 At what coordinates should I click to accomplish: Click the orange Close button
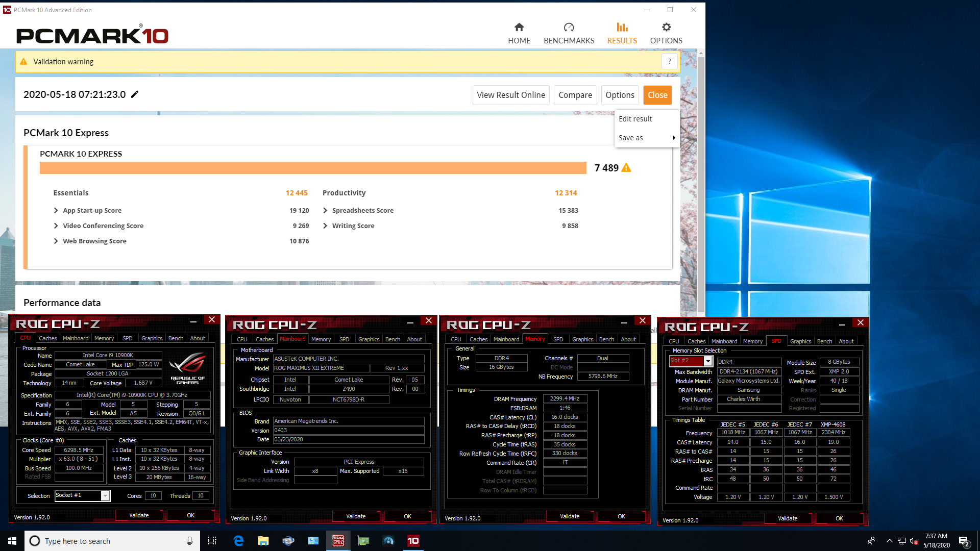point(657,95)
